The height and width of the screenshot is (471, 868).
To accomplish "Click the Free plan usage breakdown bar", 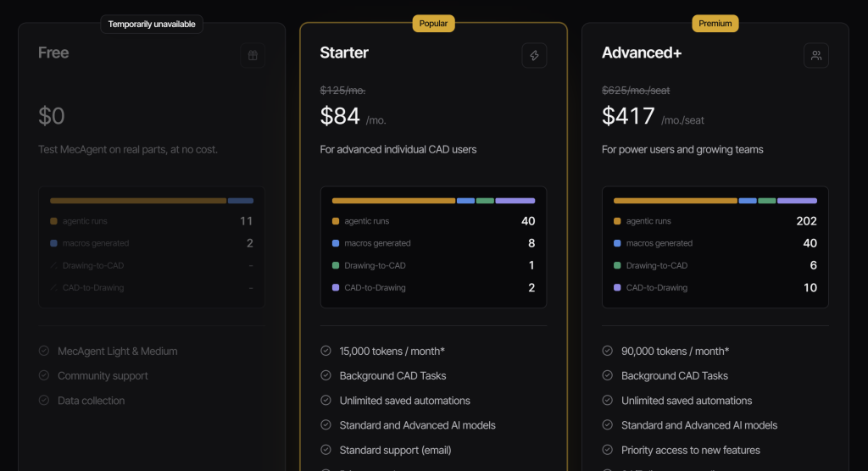I will (x=152, y=201).
